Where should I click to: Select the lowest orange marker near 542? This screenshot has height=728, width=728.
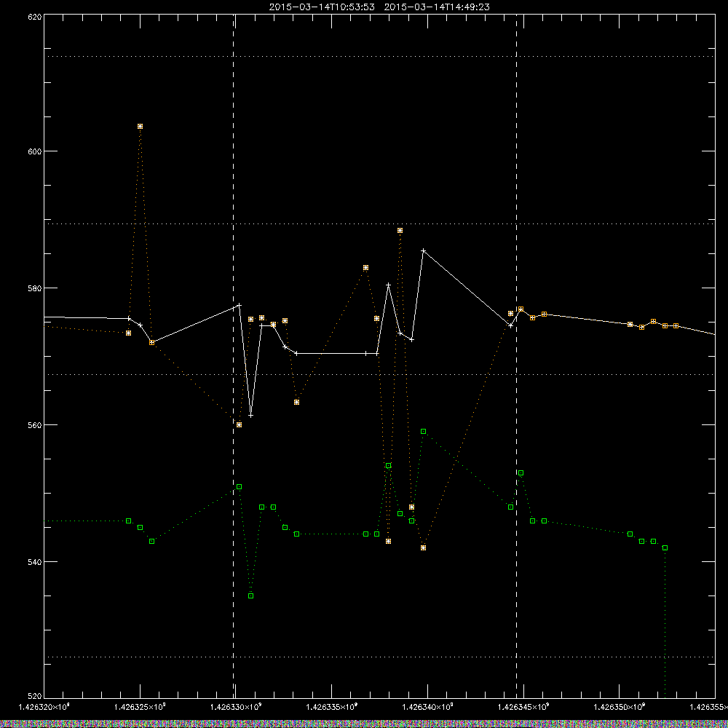click(424, 548)
